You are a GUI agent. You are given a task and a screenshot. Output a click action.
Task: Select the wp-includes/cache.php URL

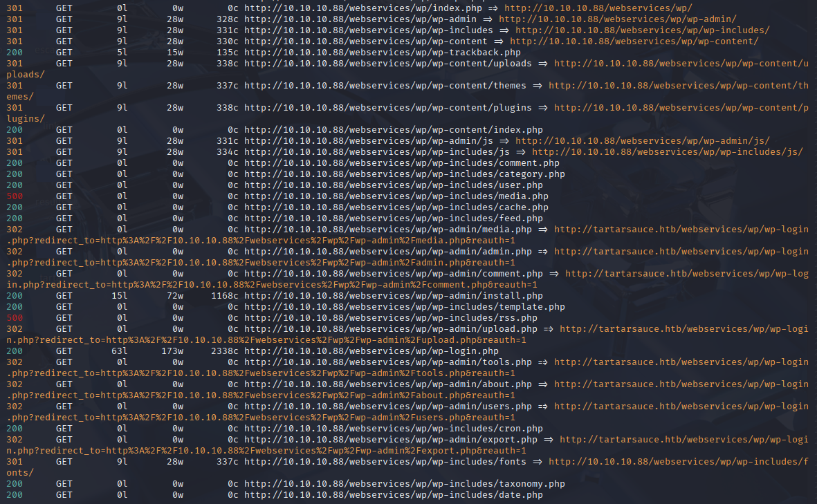(396, 207)
